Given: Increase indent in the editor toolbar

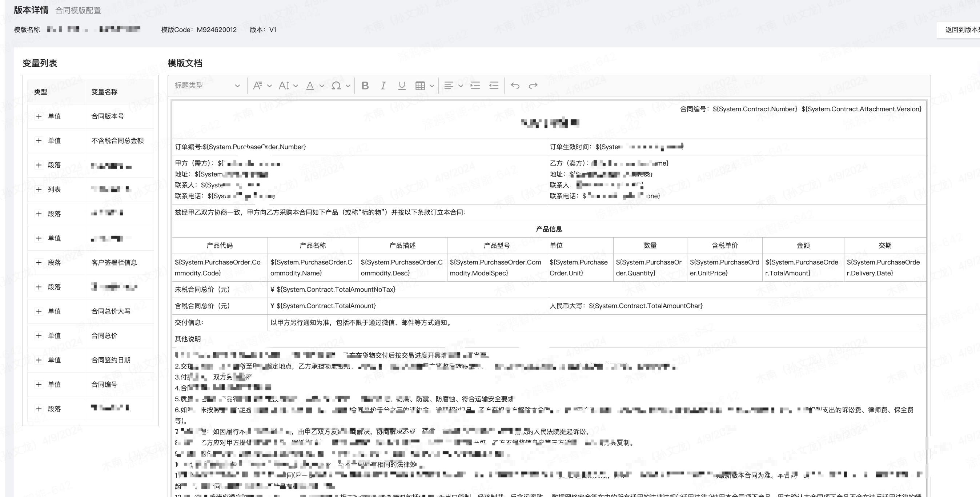Looking at the screenshot, I should click(475, 85).
